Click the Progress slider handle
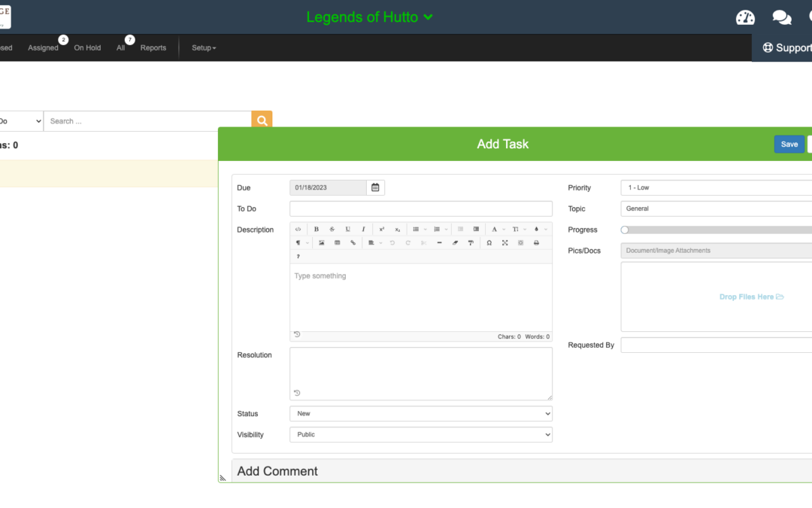812x508 pixels. 624,230
